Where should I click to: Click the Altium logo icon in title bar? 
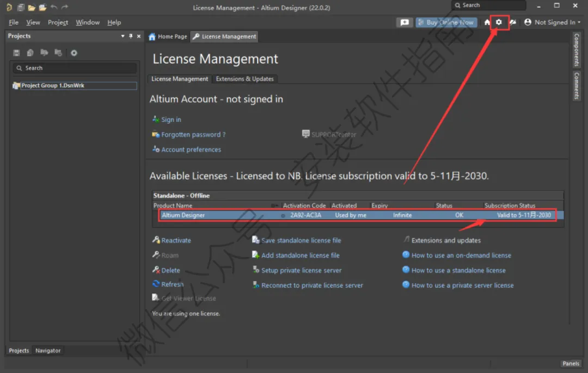pos(9,7)
